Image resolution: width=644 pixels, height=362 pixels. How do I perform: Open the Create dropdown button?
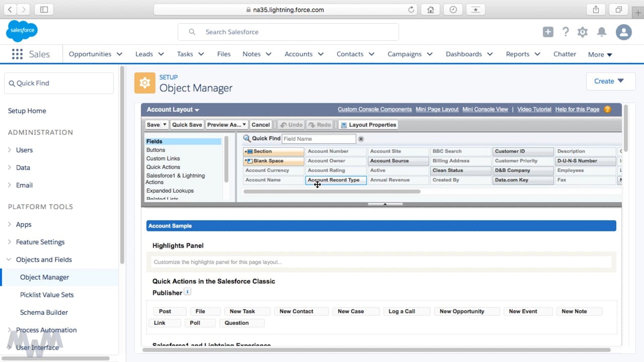pyautogui.click(x=611, y=81)
